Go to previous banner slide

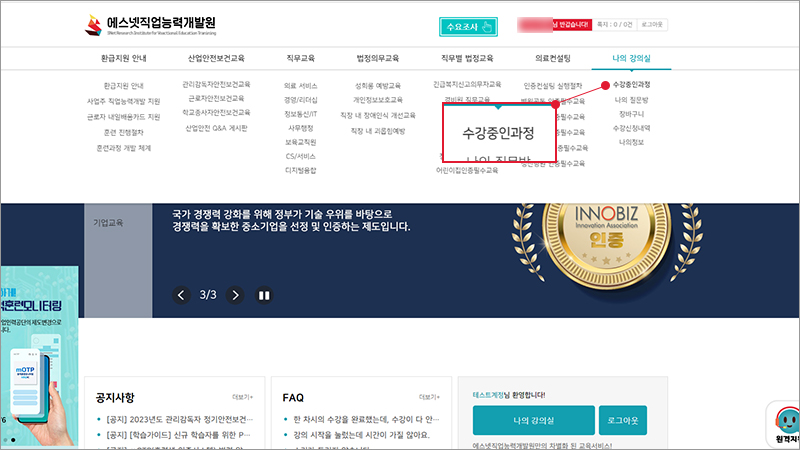pyautogui.click(x=181, y=295)
